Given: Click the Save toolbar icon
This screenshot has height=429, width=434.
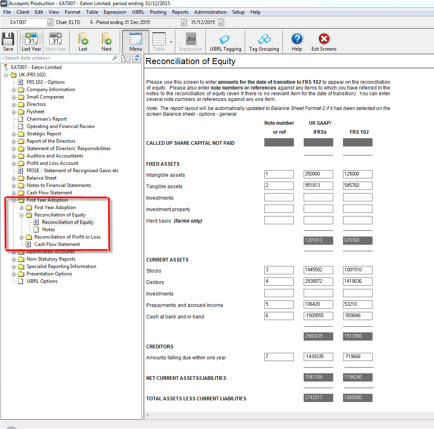Looking at the screenshot, I should [8, 41].
